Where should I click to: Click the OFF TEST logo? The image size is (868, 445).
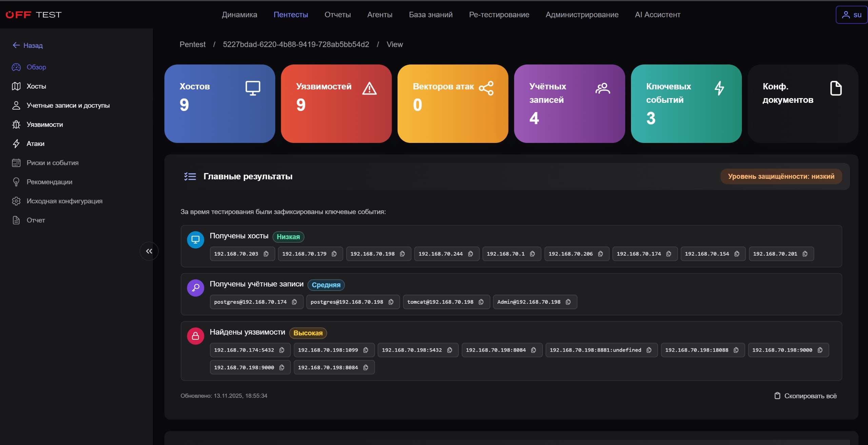click(34, 15)
